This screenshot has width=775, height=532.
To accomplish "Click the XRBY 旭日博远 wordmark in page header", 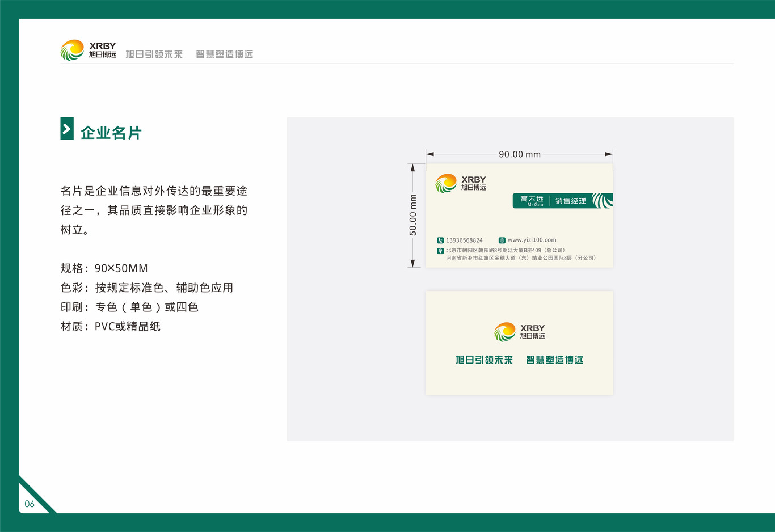I will (103, 50).
